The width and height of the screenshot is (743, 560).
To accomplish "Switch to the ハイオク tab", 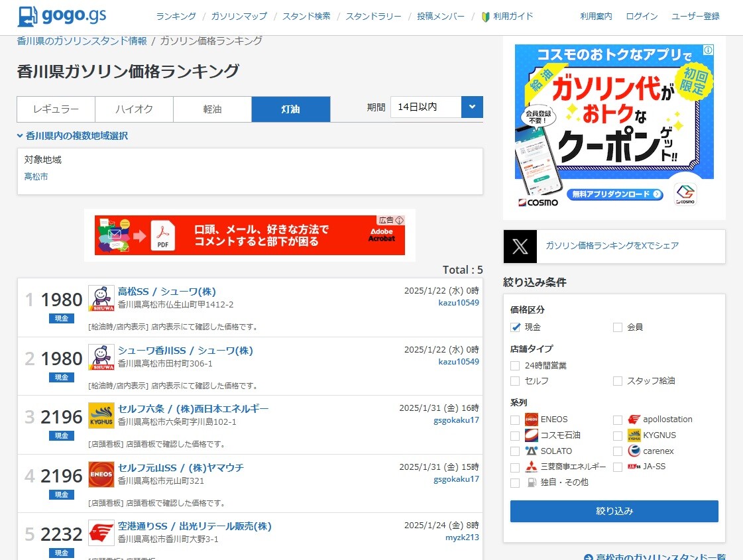I will click(134, 109).
